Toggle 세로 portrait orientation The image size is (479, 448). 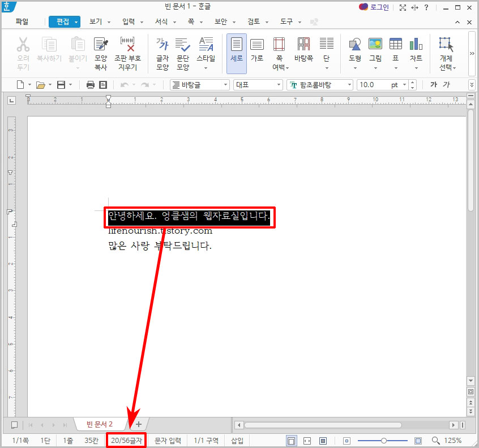[x=237, y=53]
